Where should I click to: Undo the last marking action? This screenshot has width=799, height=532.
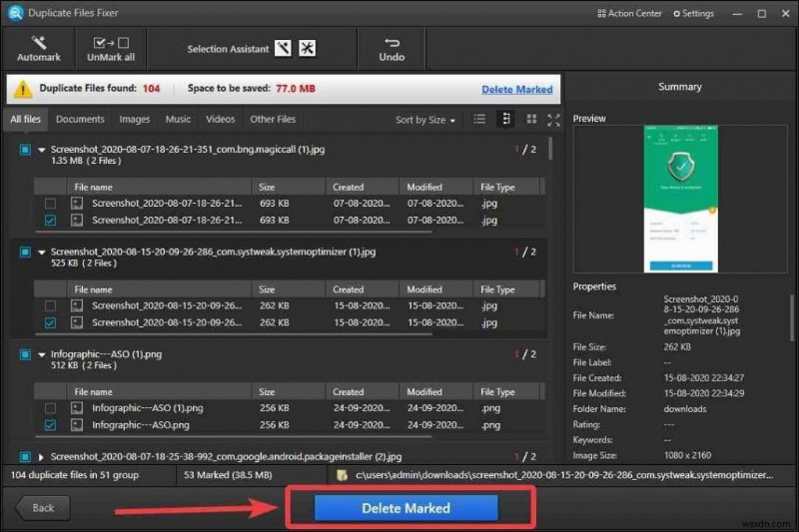tap(392, 49)
